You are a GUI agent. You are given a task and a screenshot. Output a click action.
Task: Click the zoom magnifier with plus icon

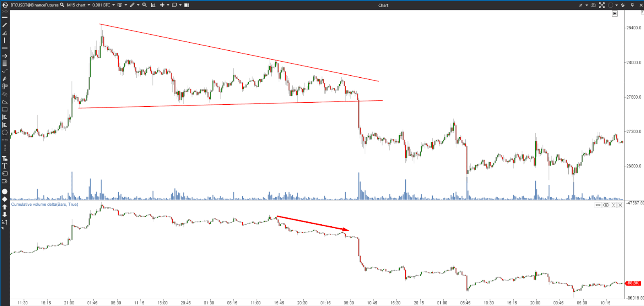pyautogui.click(x=144, y=5)
